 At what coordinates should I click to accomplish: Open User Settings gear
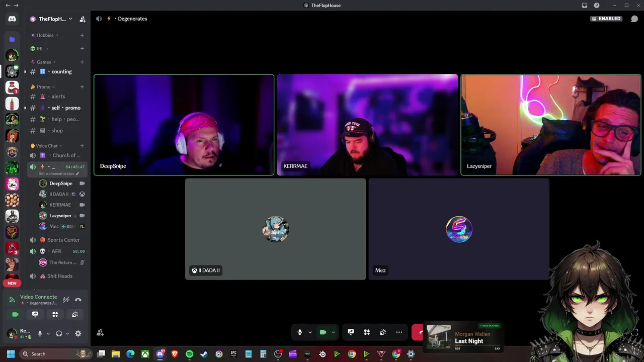pyautogui.click(x=78, y=333)
